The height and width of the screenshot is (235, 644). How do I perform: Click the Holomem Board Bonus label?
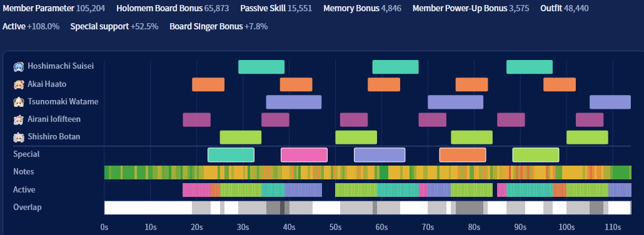[160, 8]
